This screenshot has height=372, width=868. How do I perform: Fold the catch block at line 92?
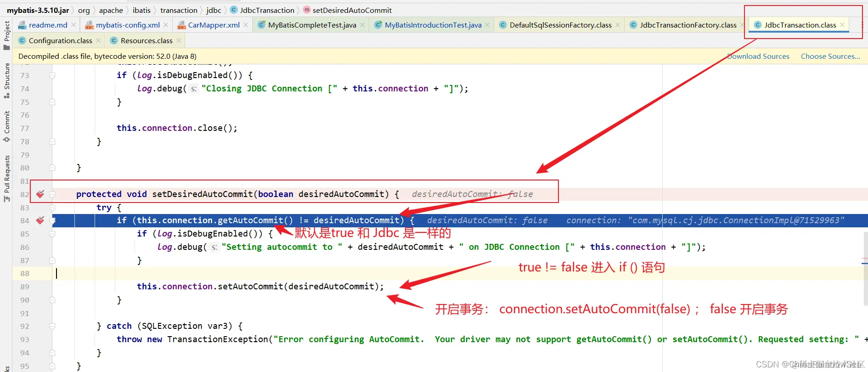52,326
